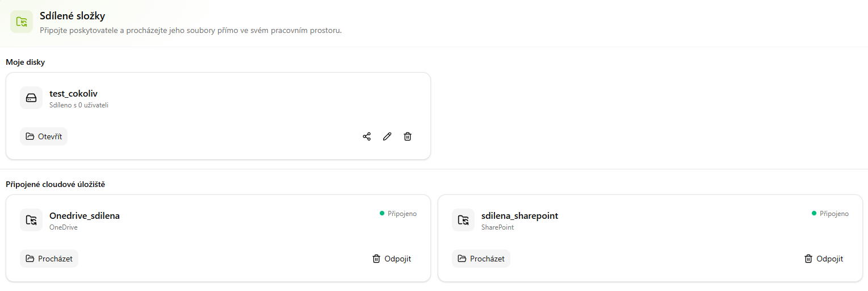Click the Moje disky section heading

point(25,62)
